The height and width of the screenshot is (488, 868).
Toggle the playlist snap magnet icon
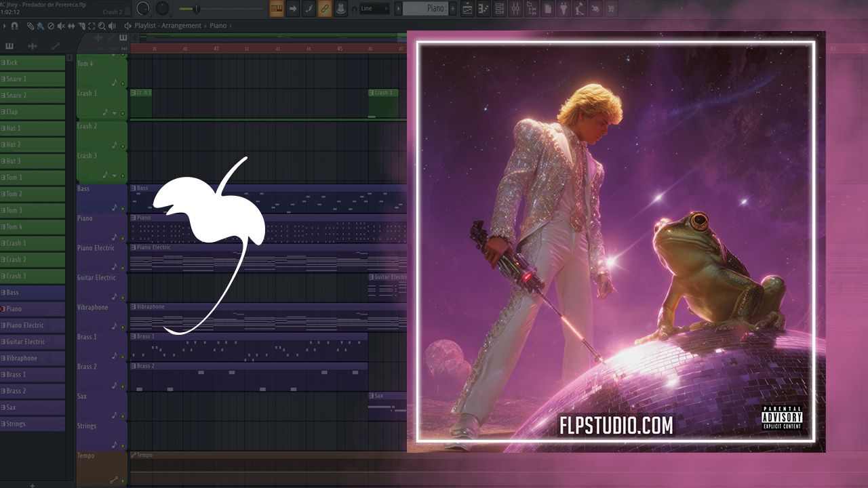pos(14,26)
